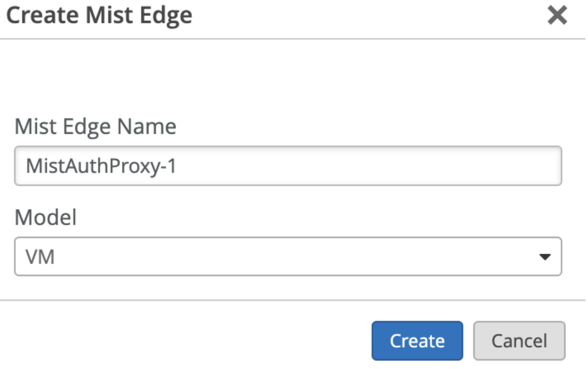Click the caret triangle beside VM
588x369 pixels.
[545, 257]
